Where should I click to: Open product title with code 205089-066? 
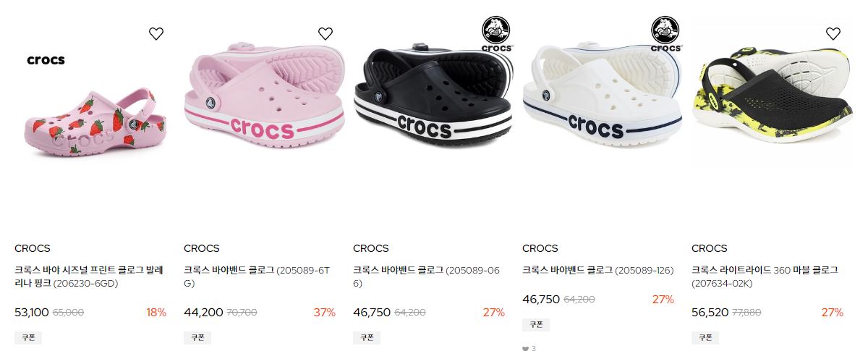click(427, 276)
